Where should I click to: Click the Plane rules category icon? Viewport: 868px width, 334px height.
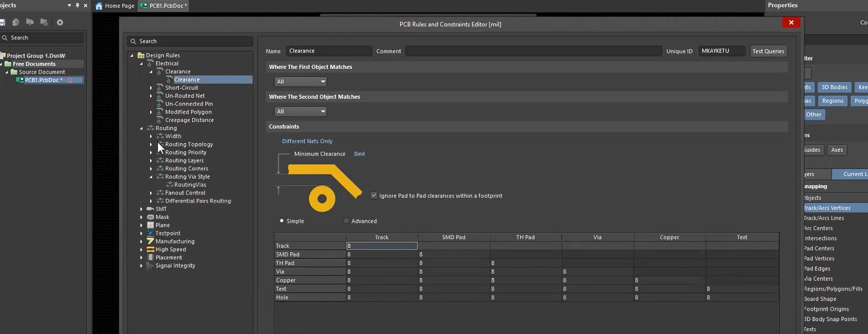(x=150, y=225)
